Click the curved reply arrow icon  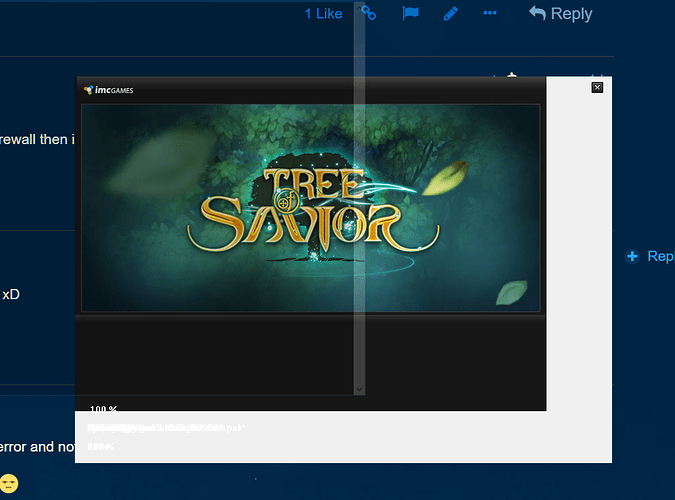point(538,13)
